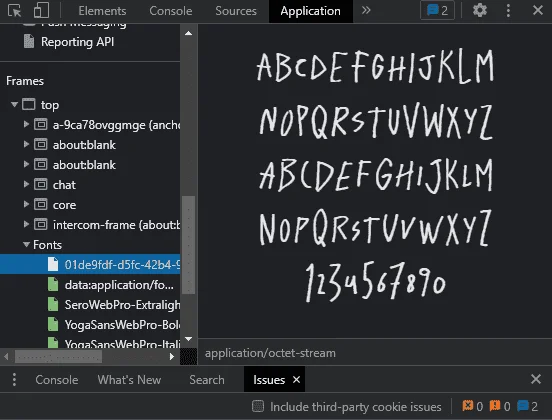Screen dimensions: 552x420
Task: Click frame icon beside intercom-frame
Action: tap(40, 224)
